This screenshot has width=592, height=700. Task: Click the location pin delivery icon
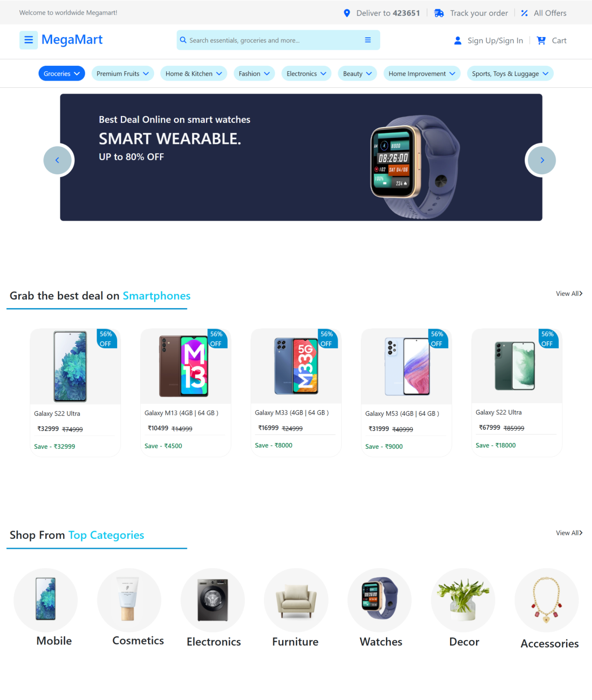(x=347, y=13)
